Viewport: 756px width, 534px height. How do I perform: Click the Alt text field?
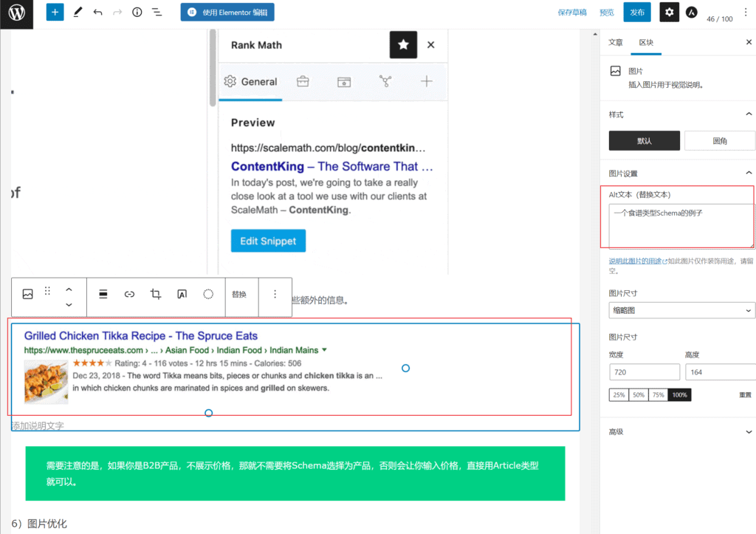[681, 225]
